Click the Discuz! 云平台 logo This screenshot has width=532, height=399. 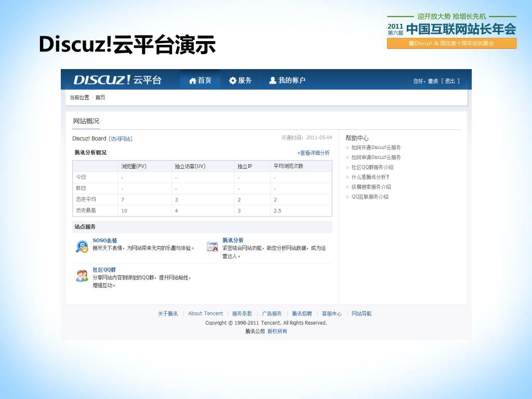click(117, 80)
